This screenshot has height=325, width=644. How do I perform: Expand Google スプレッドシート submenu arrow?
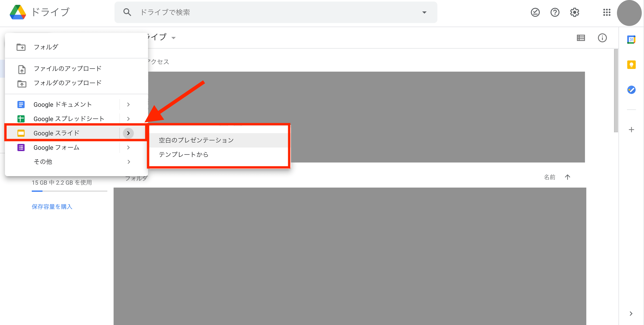pos(128,119)
